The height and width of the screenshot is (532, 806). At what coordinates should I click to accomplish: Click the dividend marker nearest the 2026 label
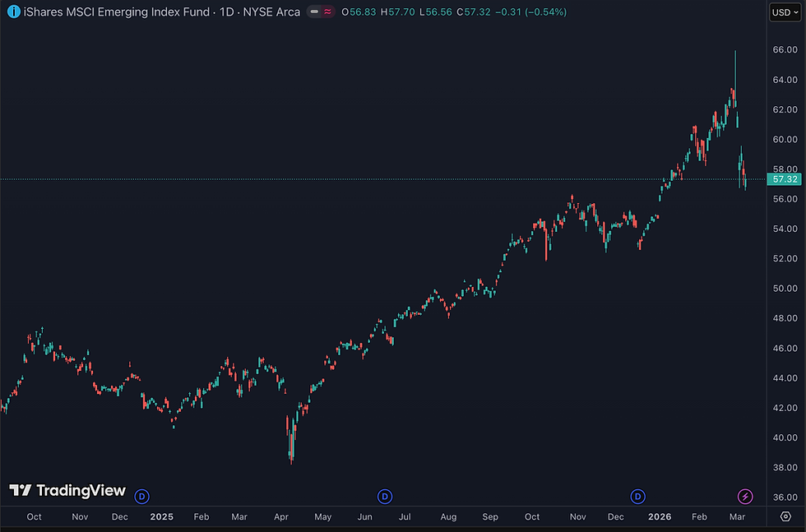coord(638,497)
